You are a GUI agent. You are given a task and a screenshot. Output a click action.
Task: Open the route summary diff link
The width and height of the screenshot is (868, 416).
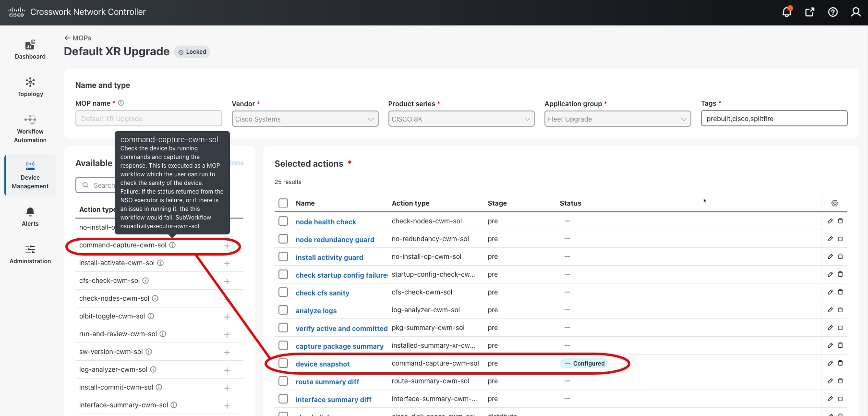click(x=327, y=382)
